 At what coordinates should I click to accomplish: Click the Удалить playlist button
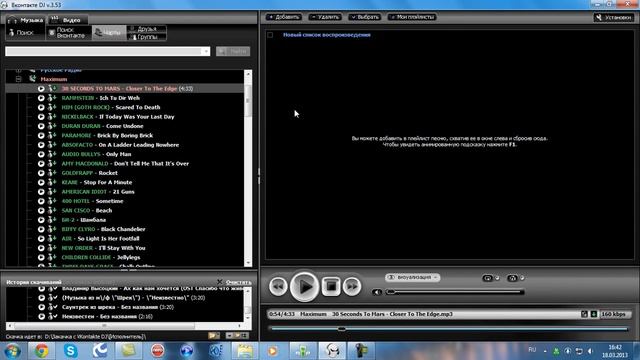pyautogui.click(x=325, y=17)
